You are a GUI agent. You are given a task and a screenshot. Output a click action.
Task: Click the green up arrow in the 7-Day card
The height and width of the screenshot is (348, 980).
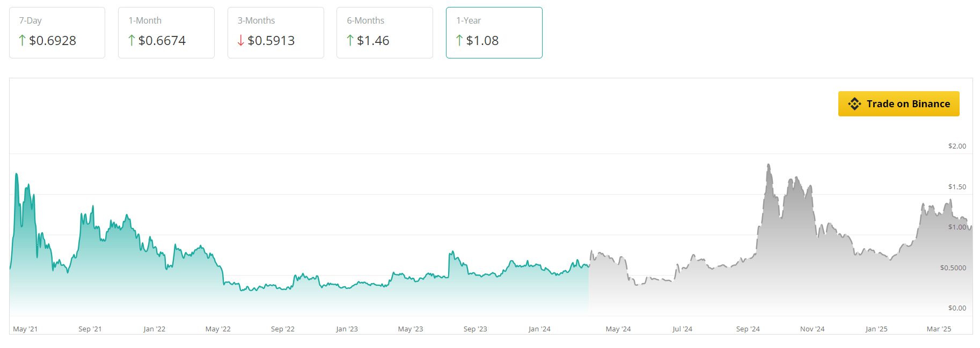tap(22, 40)
